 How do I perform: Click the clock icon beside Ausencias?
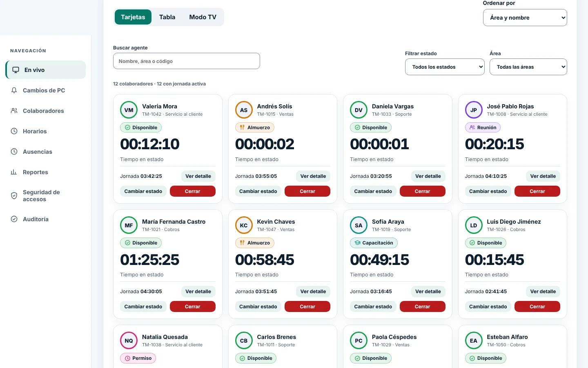click(x=14, y=152)
